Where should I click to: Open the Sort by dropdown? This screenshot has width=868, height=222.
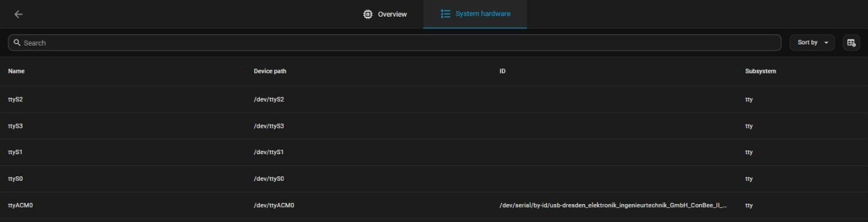[812, 43]
